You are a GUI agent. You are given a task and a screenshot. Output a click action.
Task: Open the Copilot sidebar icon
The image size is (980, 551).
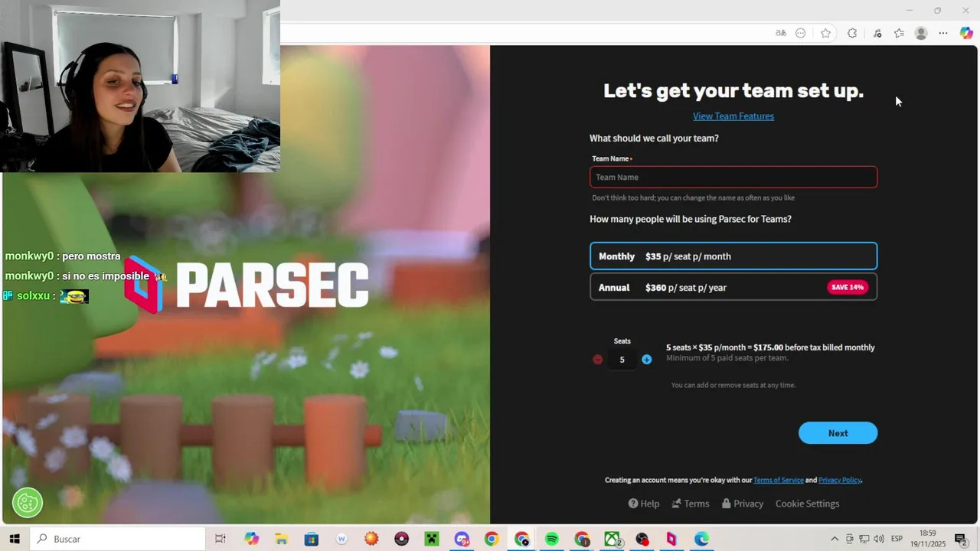(966, 33)
